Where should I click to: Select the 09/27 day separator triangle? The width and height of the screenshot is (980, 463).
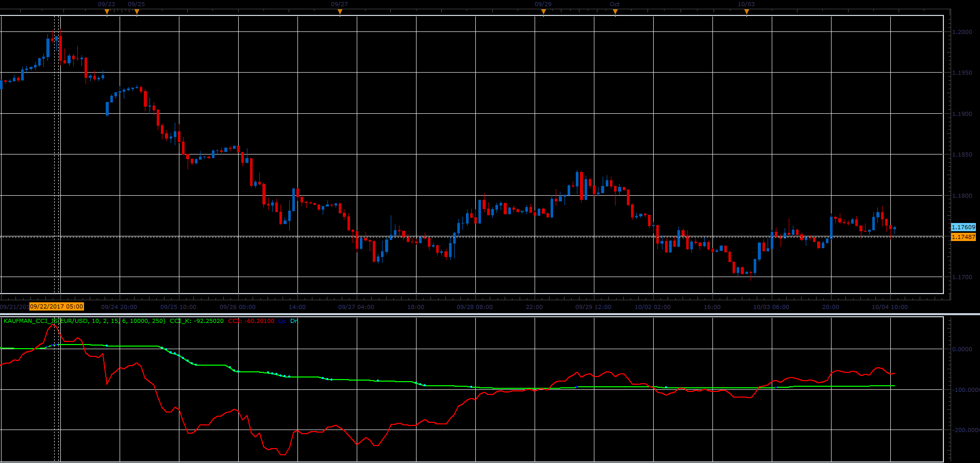(x=340, y=12)
